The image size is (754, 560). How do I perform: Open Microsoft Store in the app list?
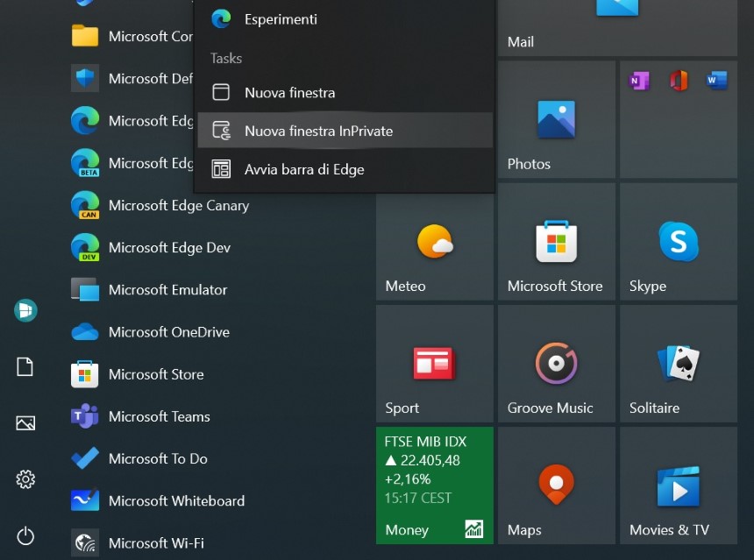click(138, 374)
